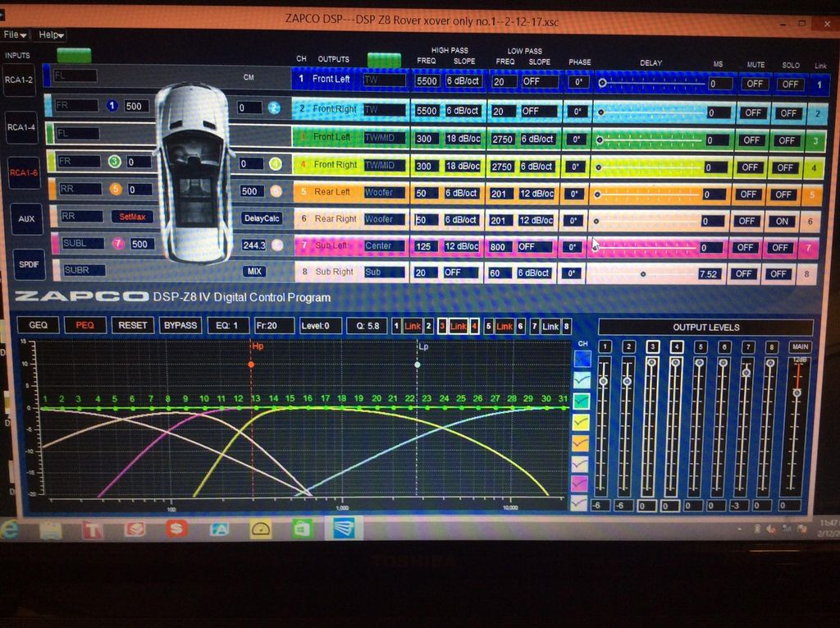This screenshot has height=628, width=840.
Task: Select the SPDIF input mode
Action: pos(29,264)
